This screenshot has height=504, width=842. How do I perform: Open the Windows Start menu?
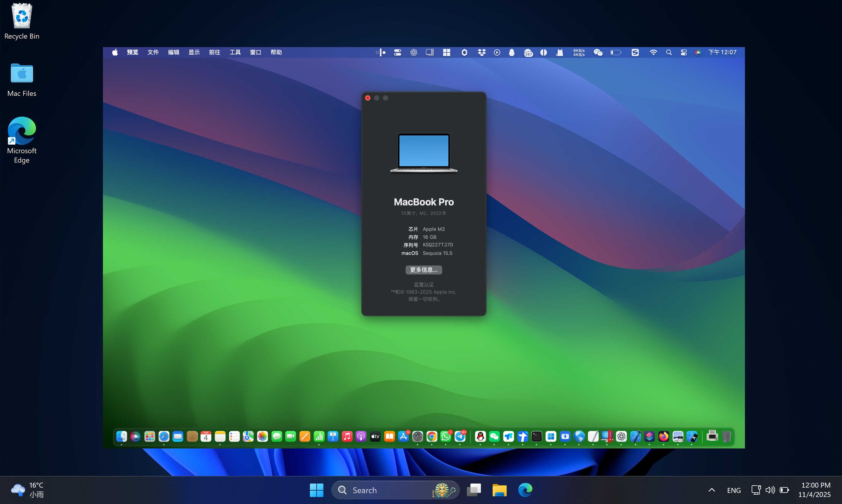[317, 490]
